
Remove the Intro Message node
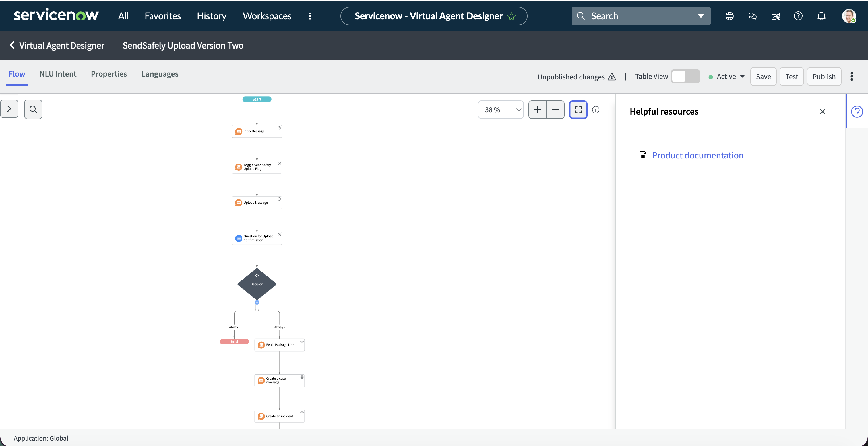(x=279, y=128)
